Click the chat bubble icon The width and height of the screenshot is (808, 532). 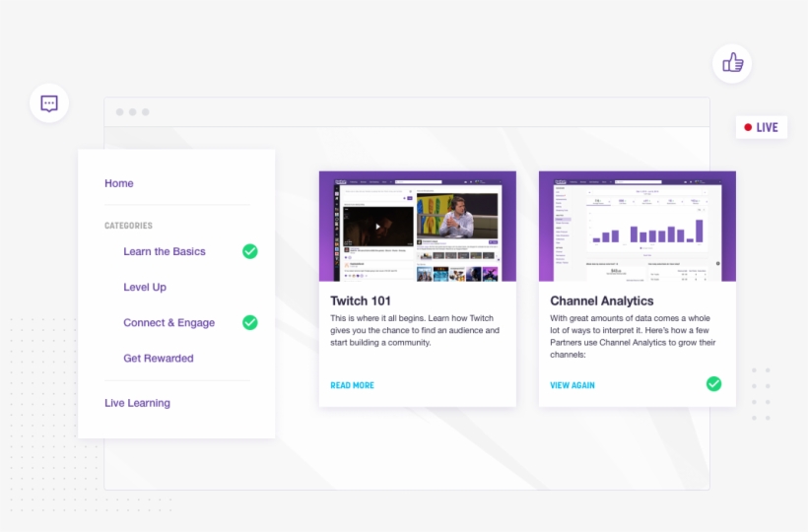pyautogui.click(x=49, y=103)
